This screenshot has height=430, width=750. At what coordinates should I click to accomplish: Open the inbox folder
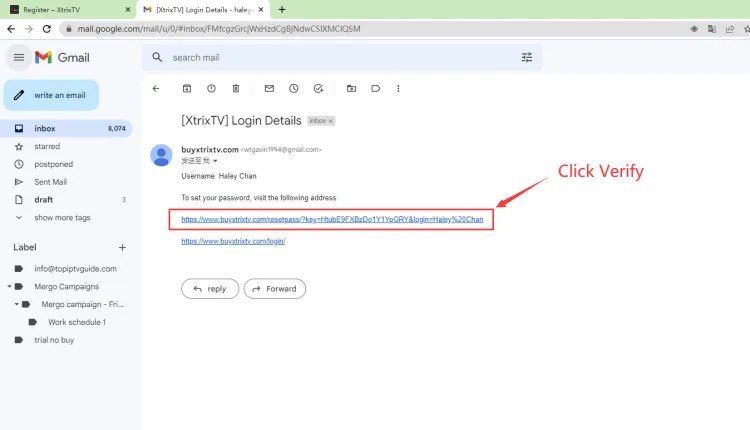pyautogui.click(x=67, y=128)
